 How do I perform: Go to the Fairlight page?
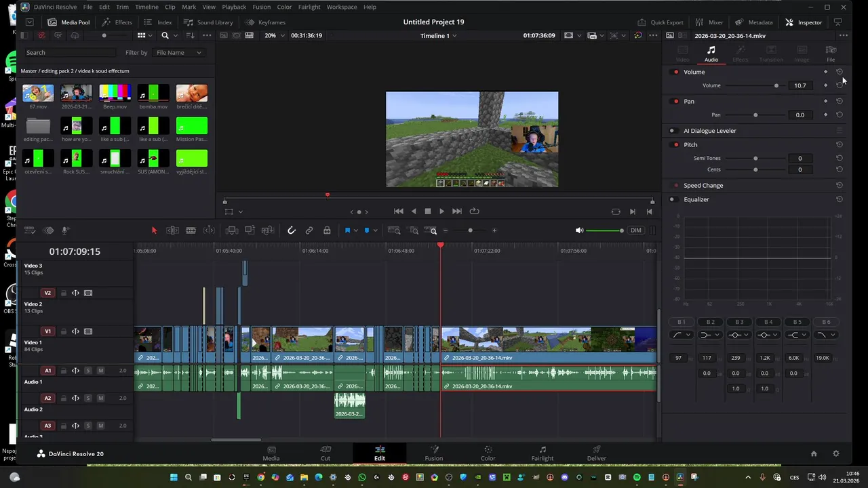click(542, 453)
